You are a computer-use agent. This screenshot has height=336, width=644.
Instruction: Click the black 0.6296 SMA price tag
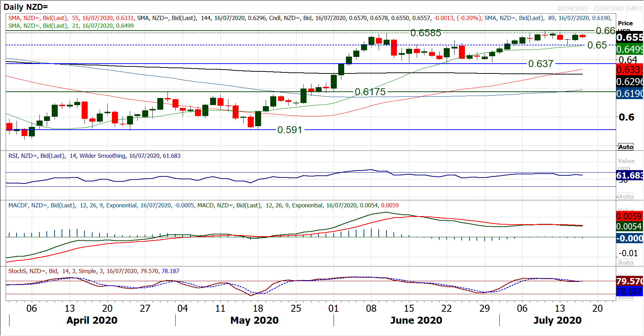pyautogui.click(x=630, y=82)
